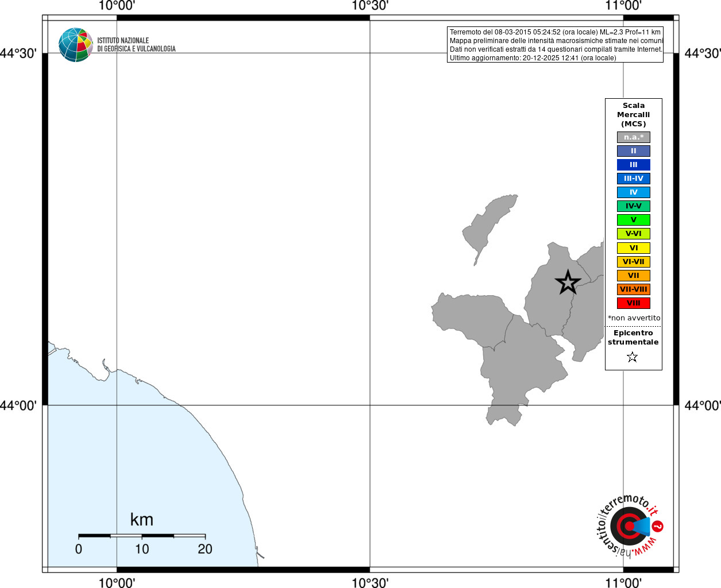Select the IV intensity swatch
This screenshot has width=721, height=588.
point(634,192)
